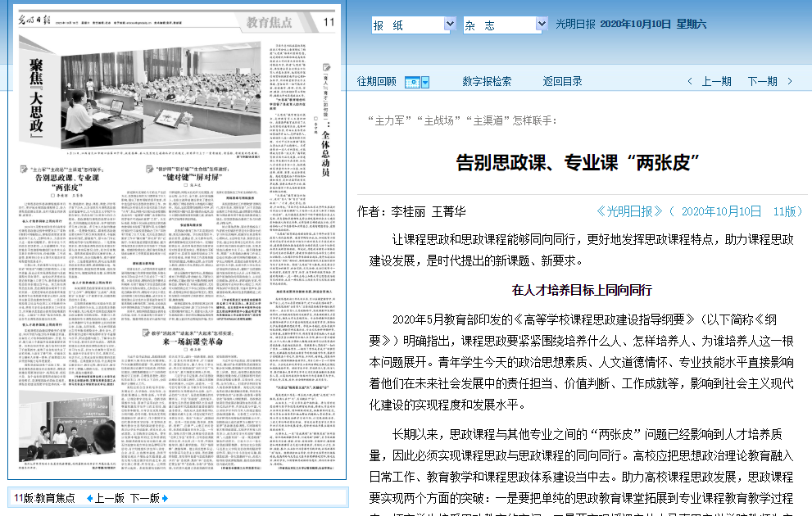
Task: Open 数字报检索 search page
Action: [487, 82]
